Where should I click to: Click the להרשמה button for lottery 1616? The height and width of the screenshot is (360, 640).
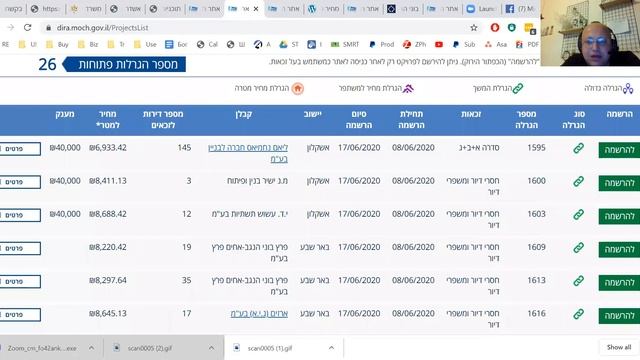pyautogui.click(x=619, y=316)
